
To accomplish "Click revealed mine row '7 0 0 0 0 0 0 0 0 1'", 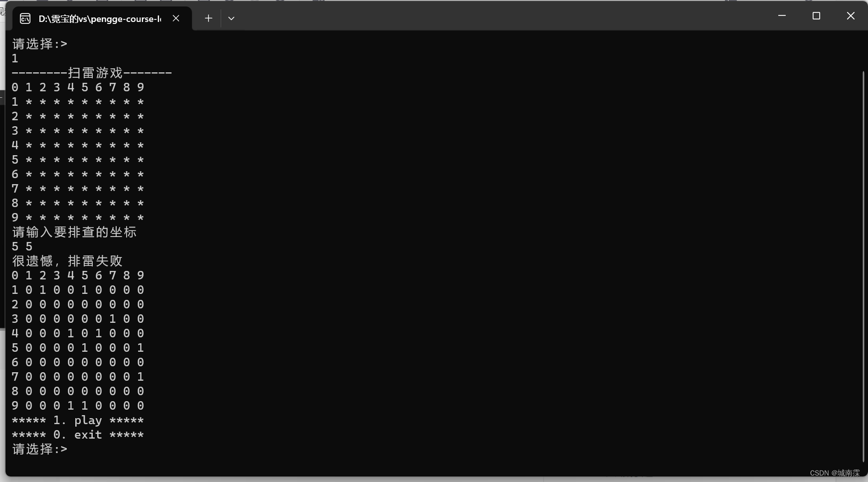I will [78, 377].
